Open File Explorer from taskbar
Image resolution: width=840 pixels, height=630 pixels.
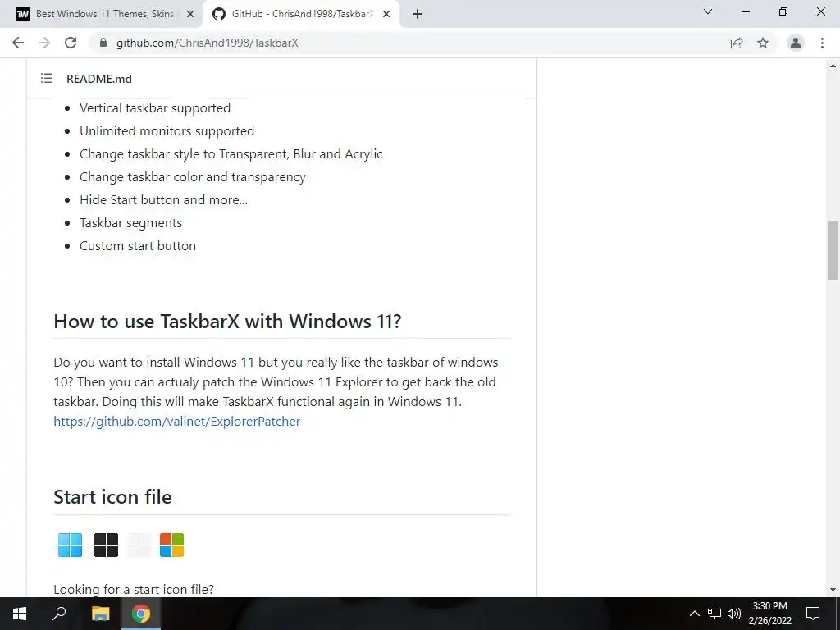point(100,614)
